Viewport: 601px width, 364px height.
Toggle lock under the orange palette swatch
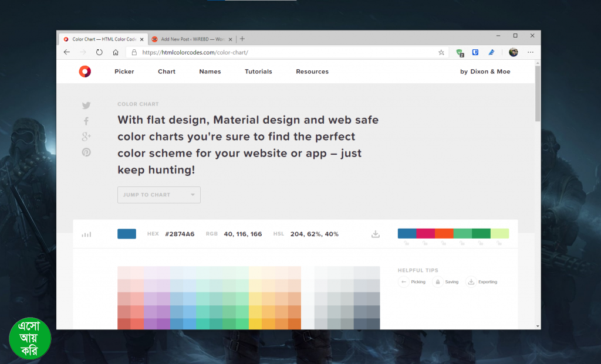(x=444, y=243)
